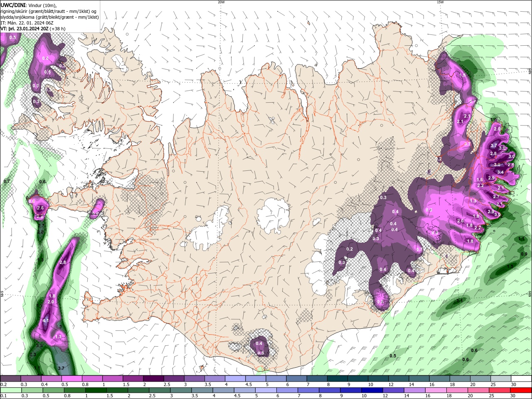
Task: Select the snow legend swatch labeled 12
Action: (x=399, y=379)
